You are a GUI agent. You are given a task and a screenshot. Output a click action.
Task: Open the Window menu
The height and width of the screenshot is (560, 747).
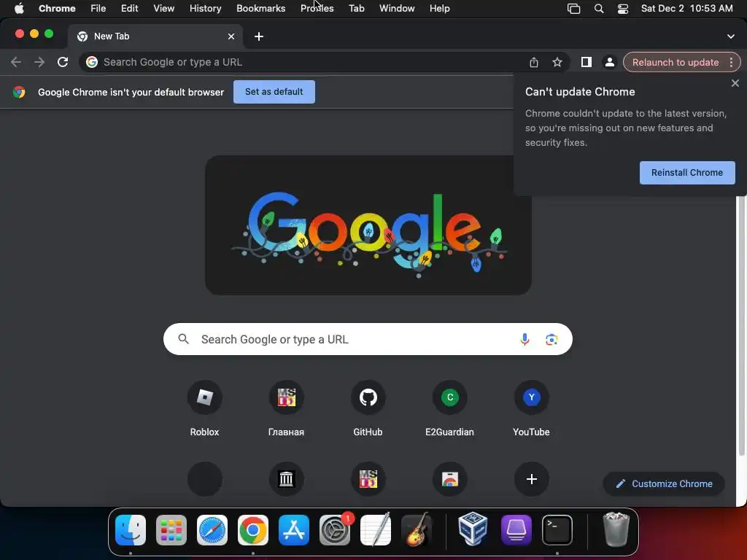point(397,8)
